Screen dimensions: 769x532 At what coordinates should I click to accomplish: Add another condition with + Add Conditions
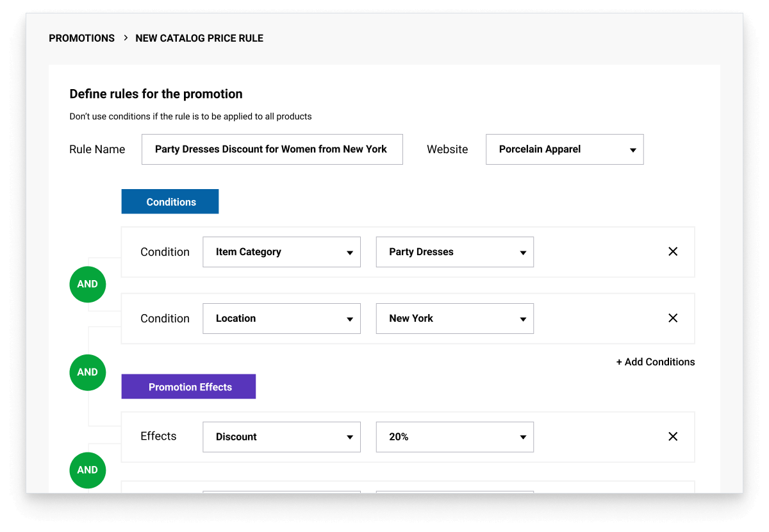point(655,362)
